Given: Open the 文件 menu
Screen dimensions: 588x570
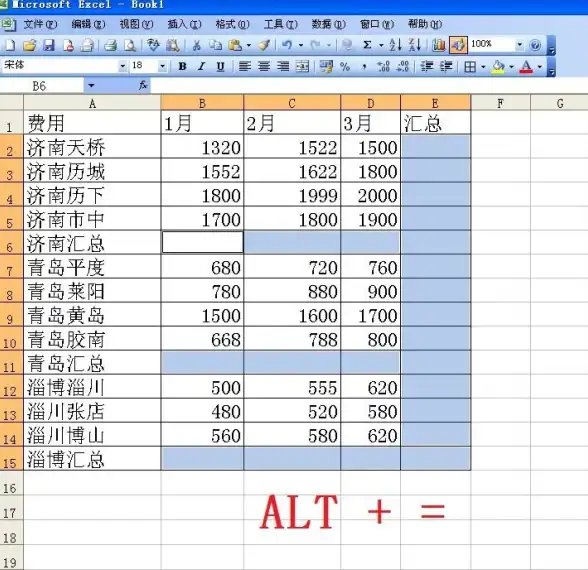Looking at the screenshot, I should [x=40, y=24].
